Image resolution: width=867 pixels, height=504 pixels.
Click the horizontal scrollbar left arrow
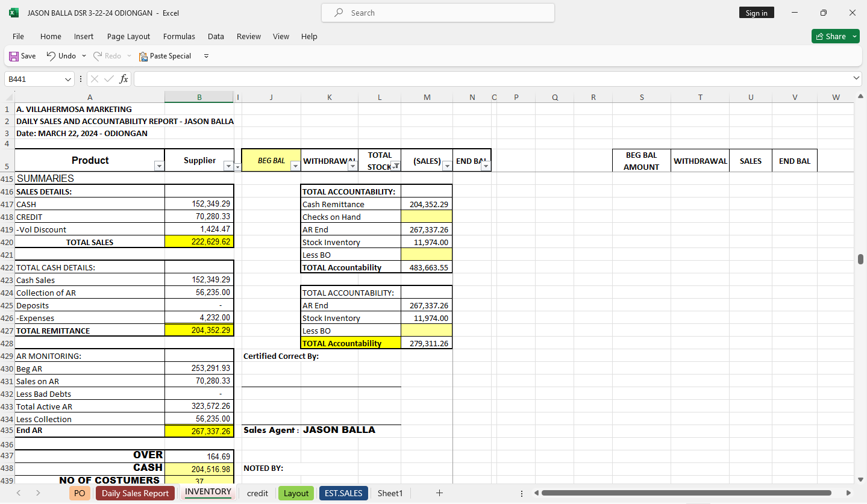(537, 493)
